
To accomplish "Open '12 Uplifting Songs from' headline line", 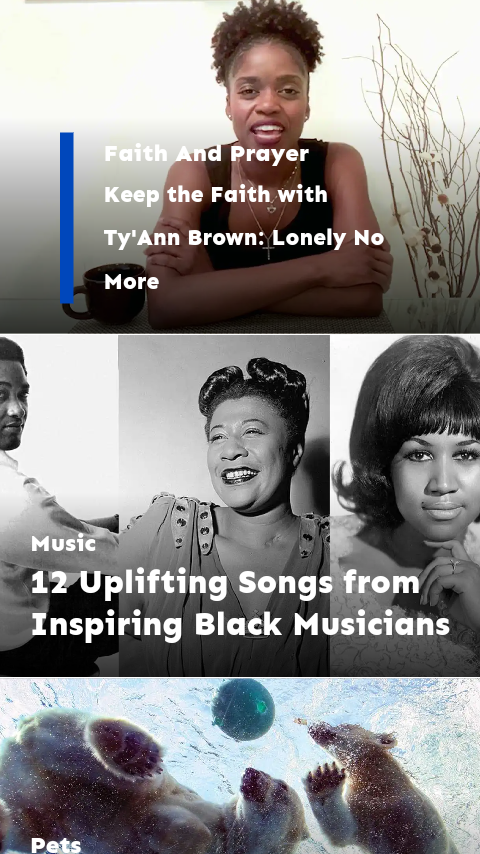I will click(x=225, y=583).
